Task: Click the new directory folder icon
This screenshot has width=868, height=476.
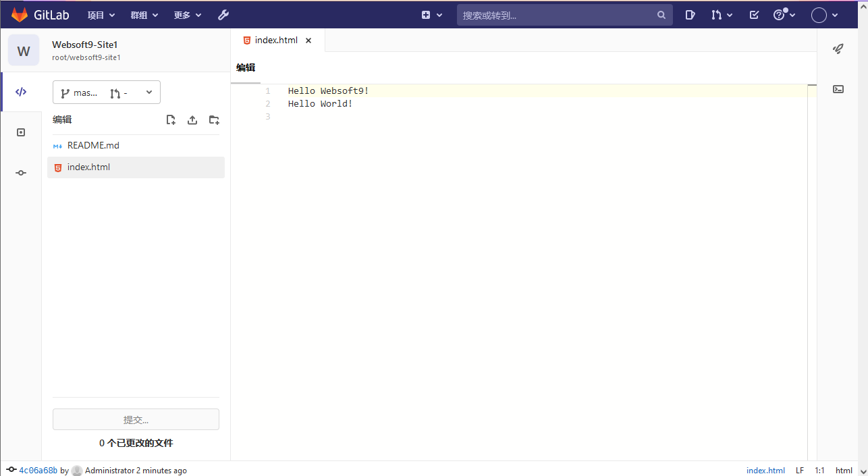Action: pyautogui.click(x=214, y=120)
